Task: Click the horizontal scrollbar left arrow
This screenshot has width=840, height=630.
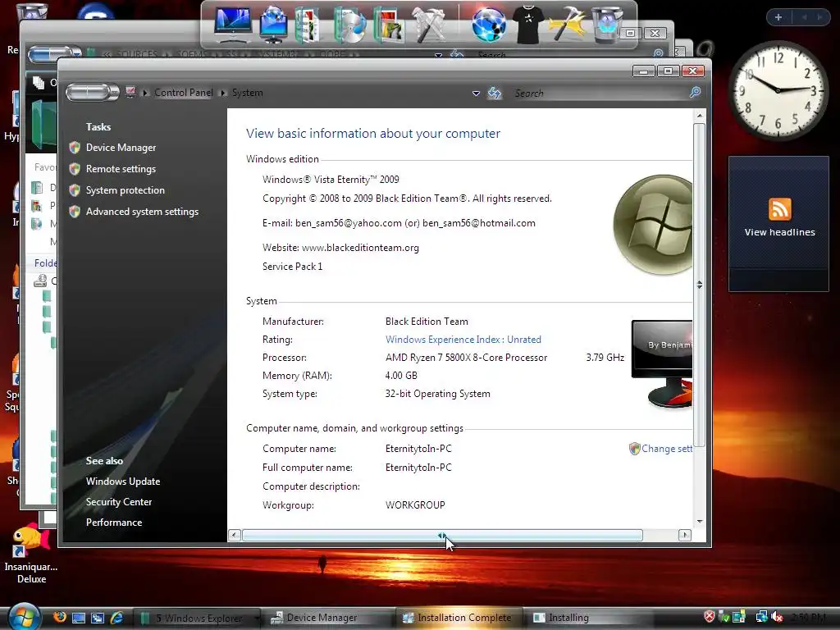Action: click(234, 535)
